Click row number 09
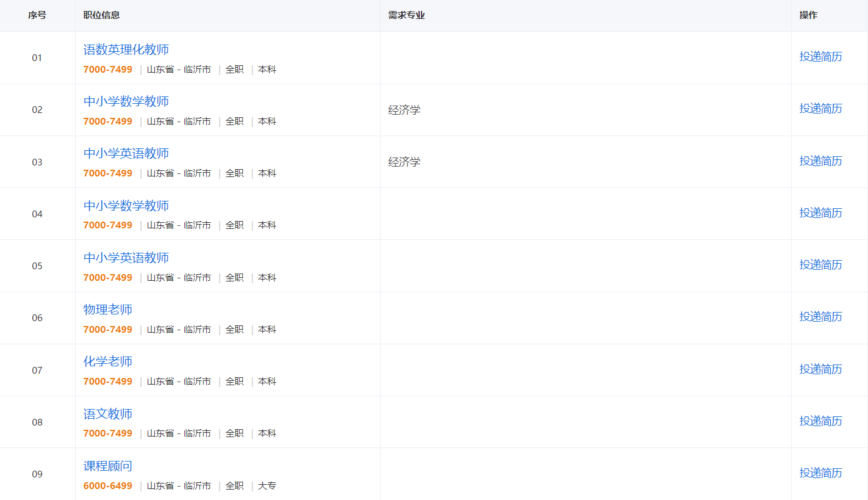Viewport: 868px width, 500px height. click(x=37, y=474)
